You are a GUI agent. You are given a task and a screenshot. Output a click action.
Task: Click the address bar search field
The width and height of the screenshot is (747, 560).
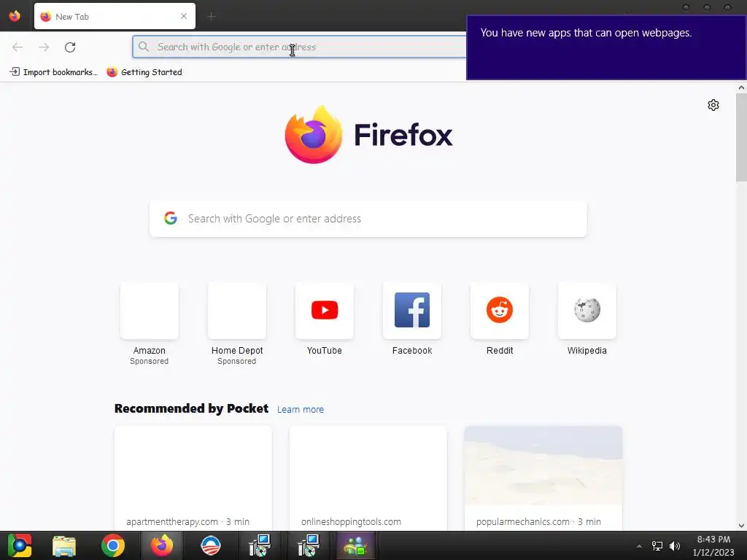299,47
